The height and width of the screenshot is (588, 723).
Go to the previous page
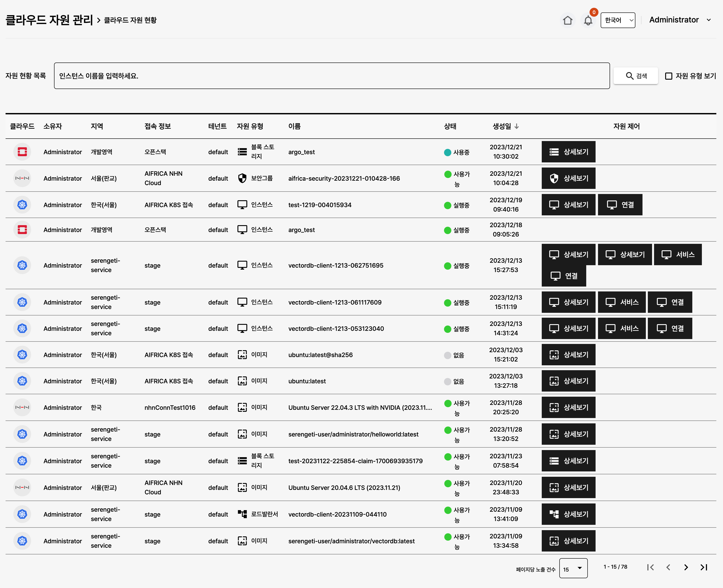[668, 567]
